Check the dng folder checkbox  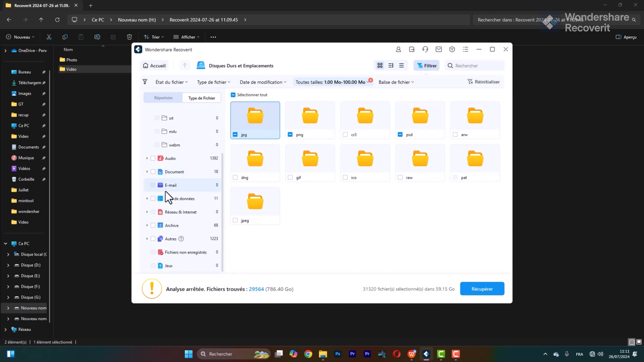tap(235, 177)
